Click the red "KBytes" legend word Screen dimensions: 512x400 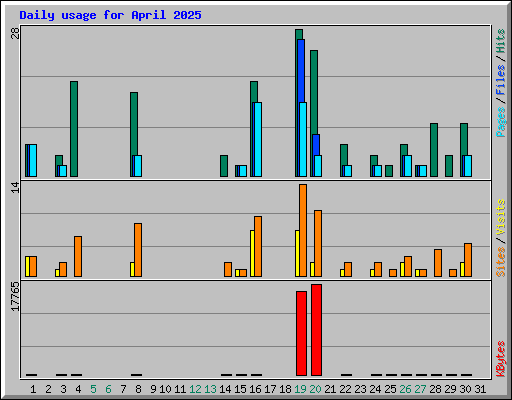pyautogui.click(x=500, y=359)
